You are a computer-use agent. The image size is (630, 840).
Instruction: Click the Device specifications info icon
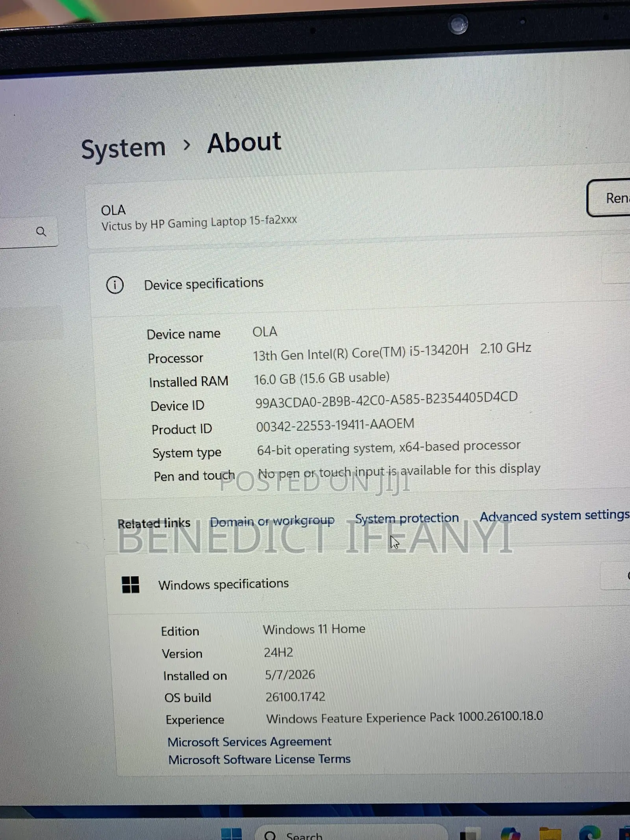click(115, 285)
